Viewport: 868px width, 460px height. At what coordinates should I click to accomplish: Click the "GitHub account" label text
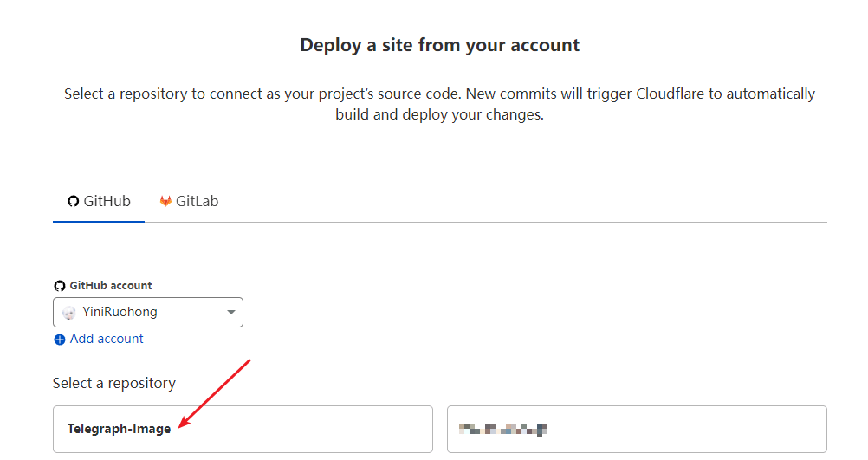111,286
